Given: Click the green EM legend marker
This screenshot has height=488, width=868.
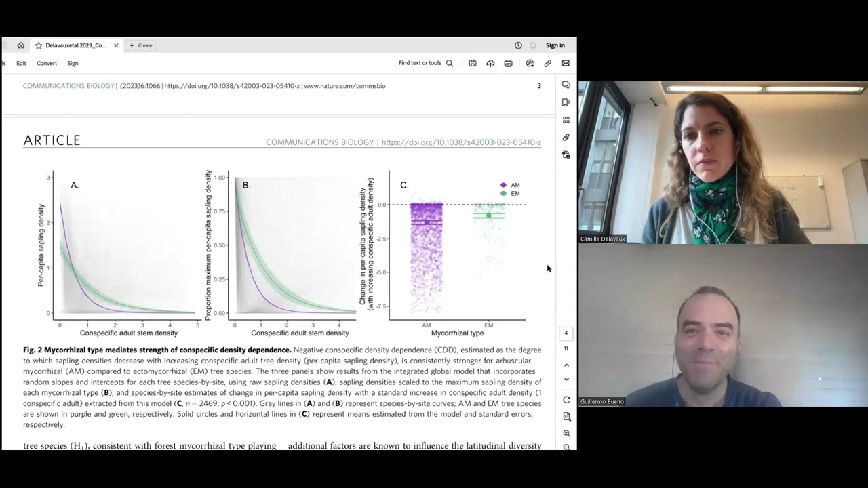Looking at the screenshot, I should tap(503, 194).
